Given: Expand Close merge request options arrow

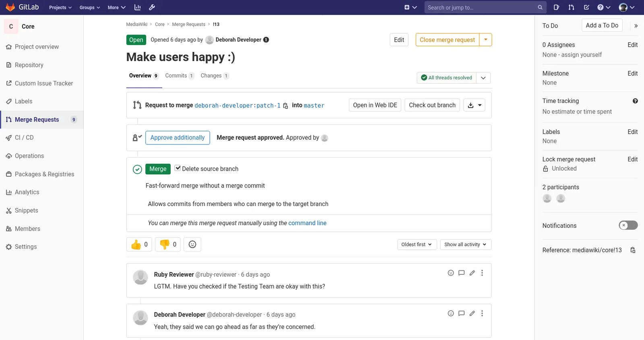Looking at the screenshot, I should coord(486,40).
